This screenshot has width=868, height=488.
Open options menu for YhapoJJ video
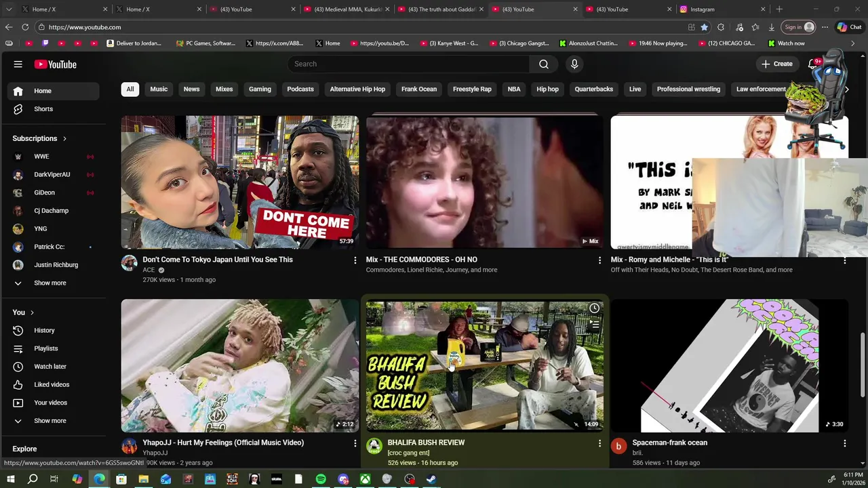click(355, 443)
